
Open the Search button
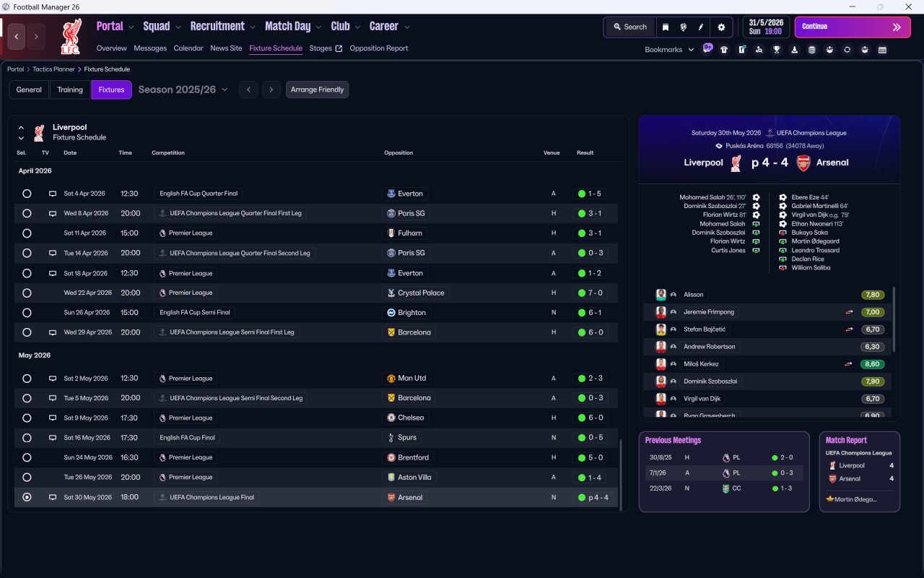630,27
